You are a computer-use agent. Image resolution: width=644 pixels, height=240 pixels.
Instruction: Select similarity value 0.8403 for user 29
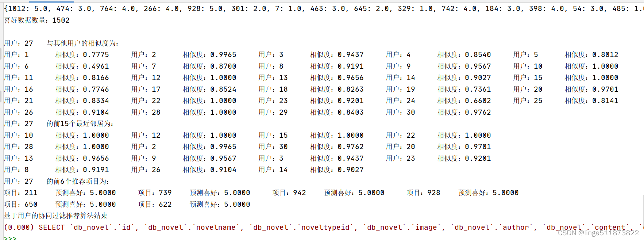click(x=350, y=113)
